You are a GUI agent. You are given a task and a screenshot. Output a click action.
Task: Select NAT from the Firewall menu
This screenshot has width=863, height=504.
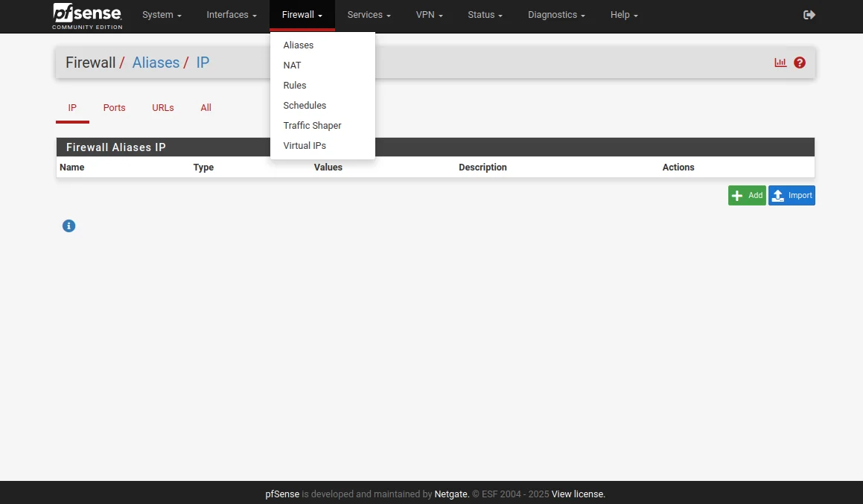292,66
